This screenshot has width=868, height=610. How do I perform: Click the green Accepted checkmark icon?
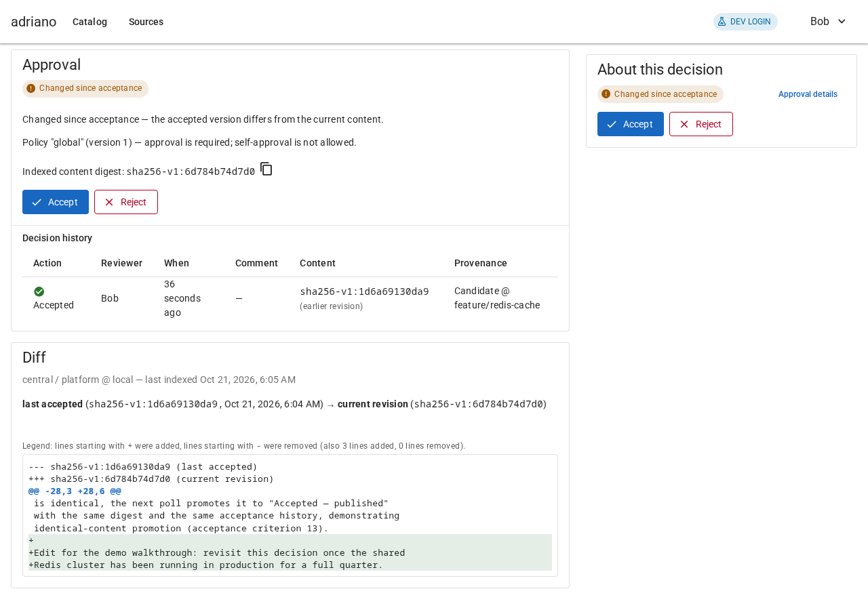[x=39, y=291]
